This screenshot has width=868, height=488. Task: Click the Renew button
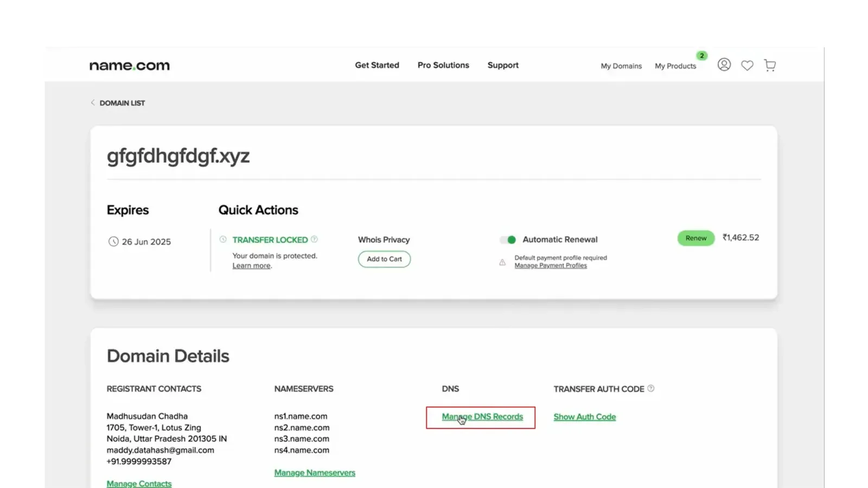[x=696, y=238]
